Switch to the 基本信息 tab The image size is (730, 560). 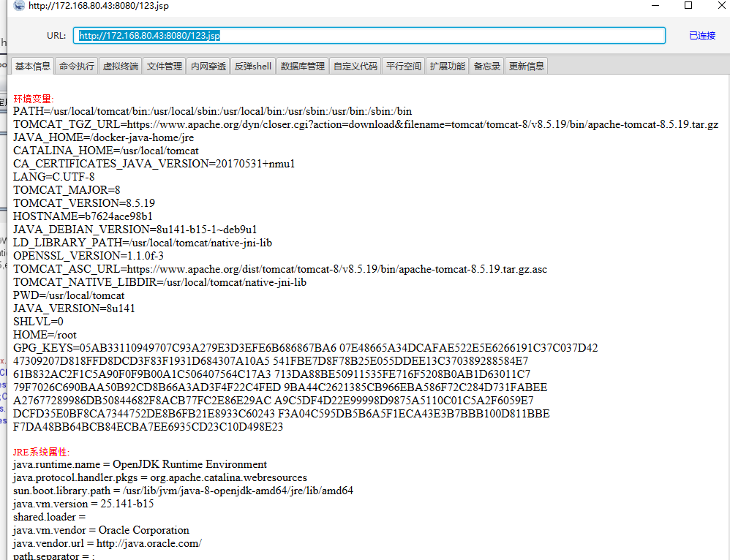(x=33, y=66)
